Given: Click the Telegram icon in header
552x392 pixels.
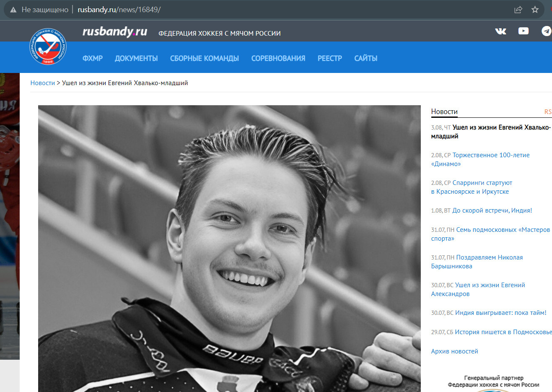Looking at the screenshot, I should click(546, 31).
